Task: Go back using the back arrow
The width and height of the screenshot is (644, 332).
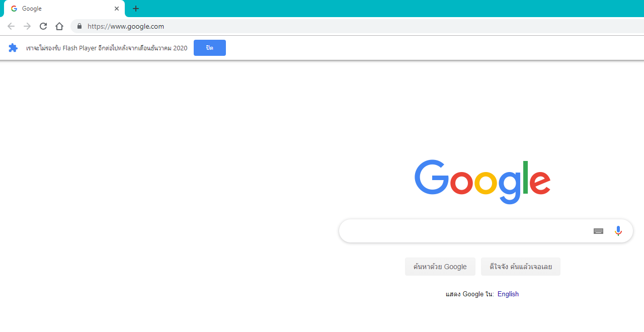Action: [x=11, y=26]
